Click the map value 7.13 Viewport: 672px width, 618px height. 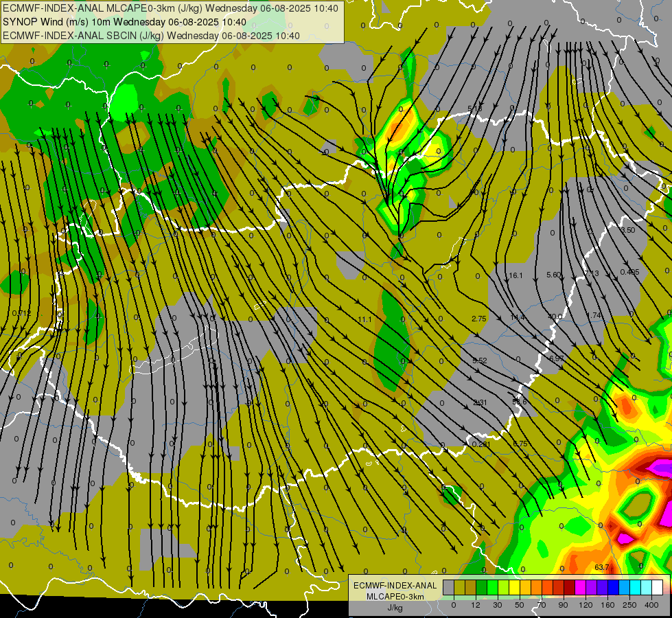[x=592, y=273]
